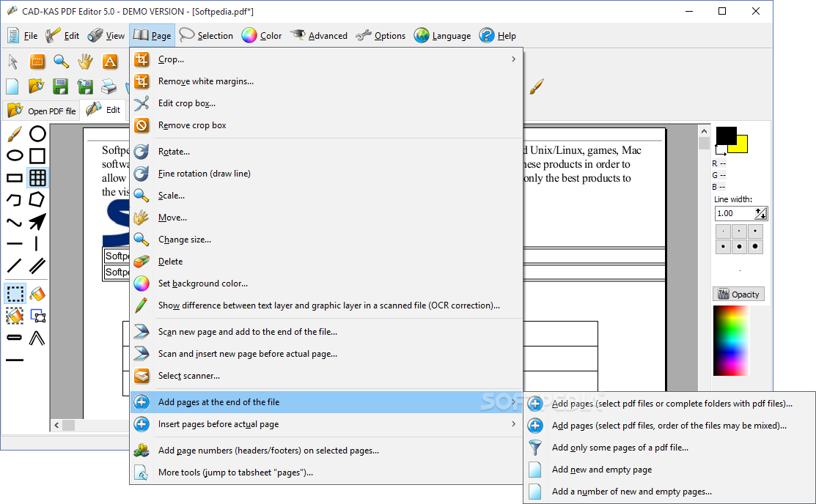Select the paint bucket fill tool
This screenshot has height=504, width=816.
[x=37, y=294]
